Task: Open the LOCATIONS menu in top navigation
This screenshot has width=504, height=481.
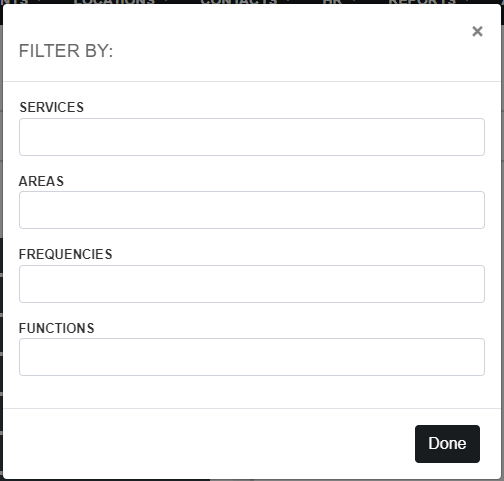Action: (114, 2)
